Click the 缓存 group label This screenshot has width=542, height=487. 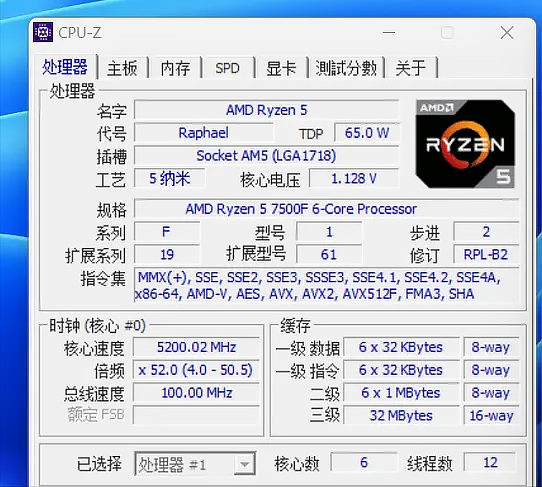click(296, 326)
